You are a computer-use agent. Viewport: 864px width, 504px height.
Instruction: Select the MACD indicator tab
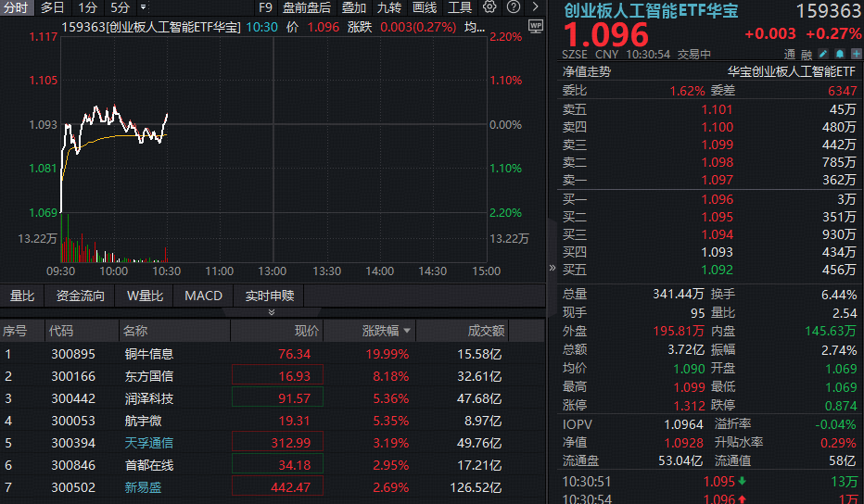pyautogui.click(x=203, y=296)
